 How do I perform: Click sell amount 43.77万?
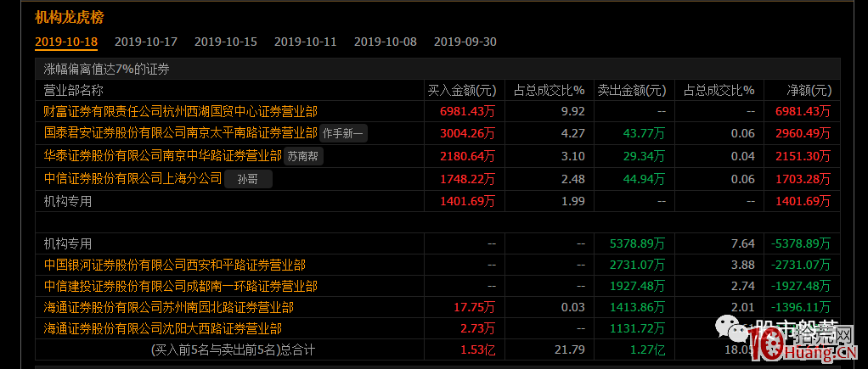(x=645, y=133)
